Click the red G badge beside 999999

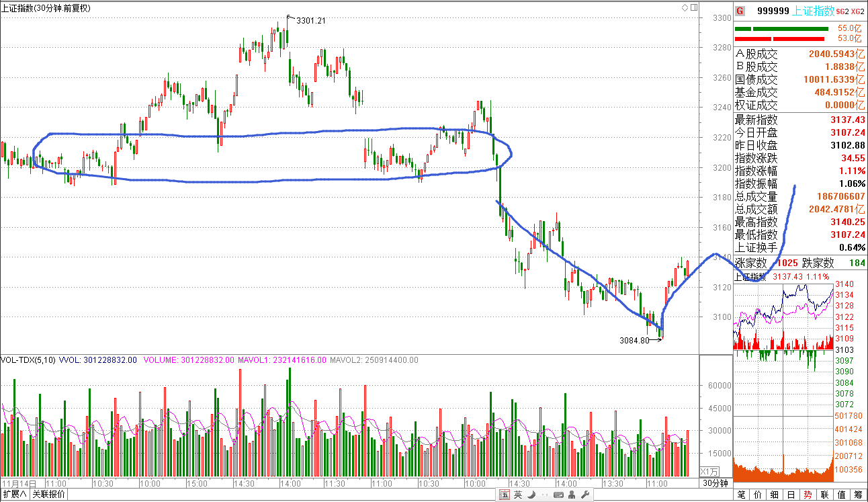click(x=740, y=11)
